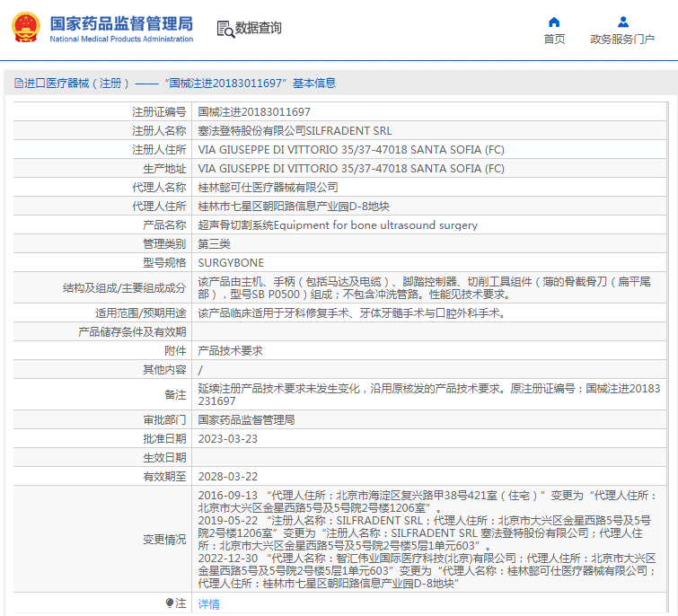Select approval date 2023-03-23
The height and width of the screenshot is (616, 678).
coord(228,439)
